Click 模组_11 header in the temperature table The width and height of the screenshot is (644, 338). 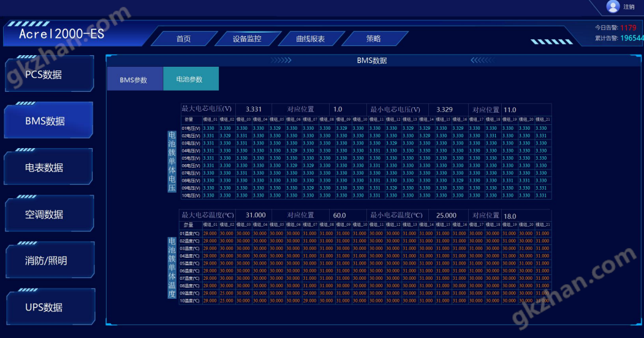coord(376,225)
